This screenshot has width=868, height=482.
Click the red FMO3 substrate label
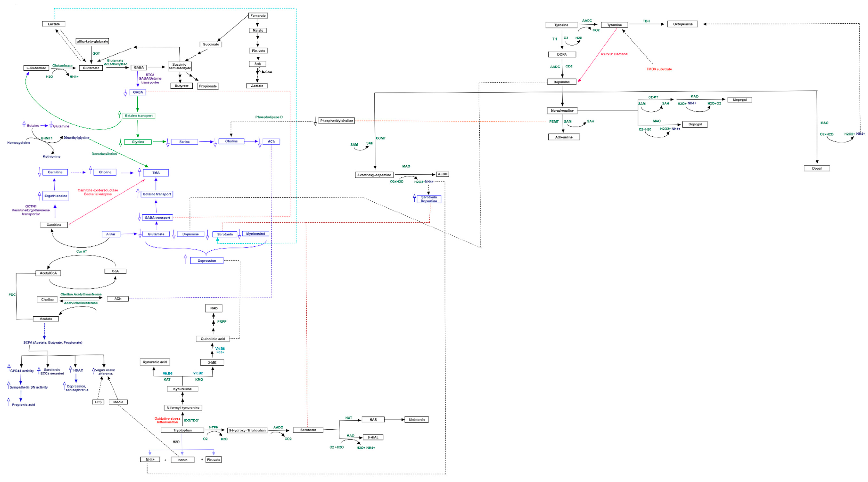659,69
